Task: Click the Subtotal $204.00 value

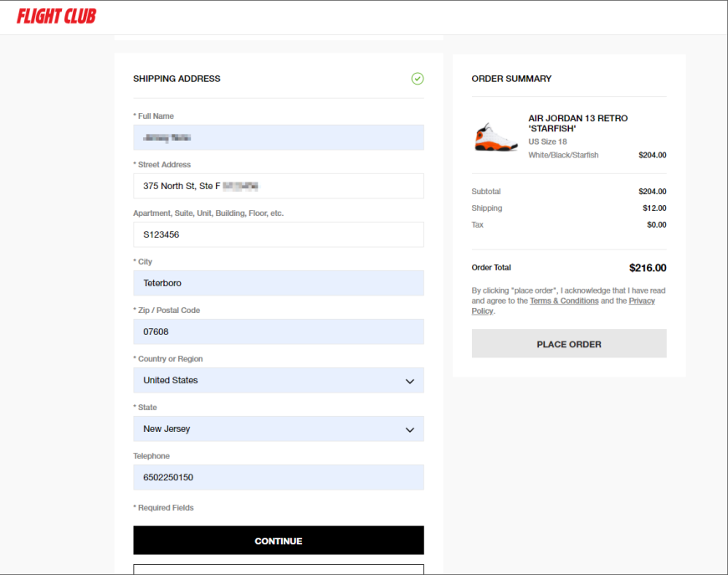Action: [x=653, y=192]
